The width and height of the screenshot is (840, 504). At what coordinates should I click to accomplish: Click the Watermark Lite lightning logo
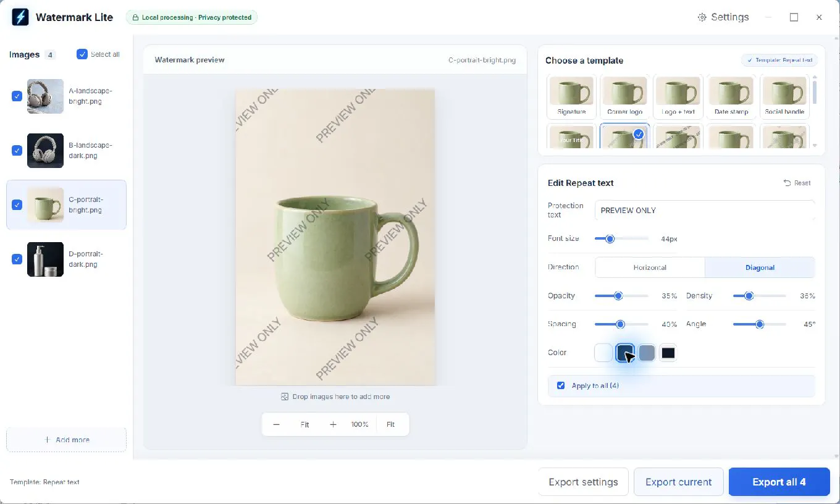click(20, 17)
